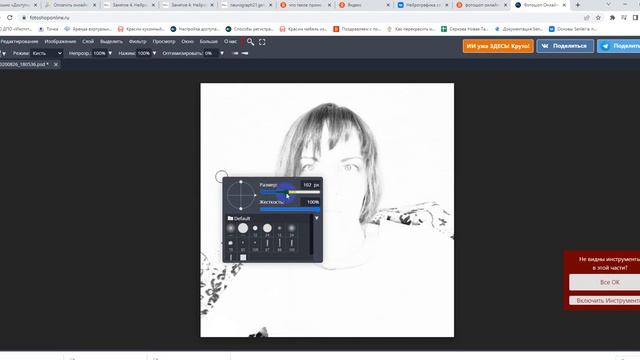The width and height of the screenshot is (640, 360).
Task: Adjust the Жесткость hardness slider
Action: [290, 209]
